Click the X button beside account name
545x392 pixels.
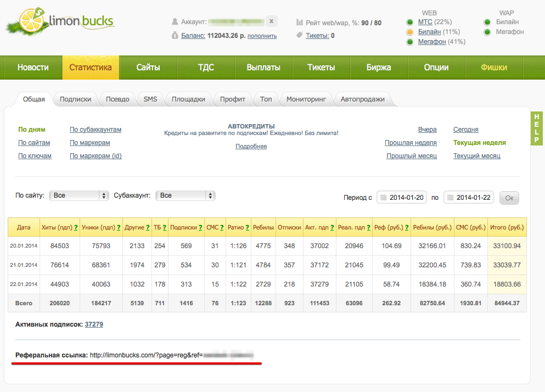click(272, 21)
